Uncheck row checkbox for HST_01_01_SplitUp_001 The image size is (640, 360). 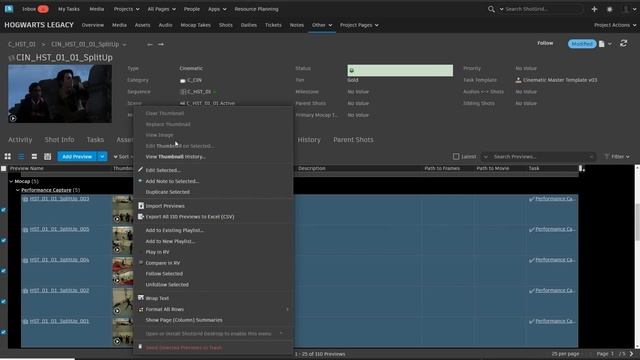[4, 332]
